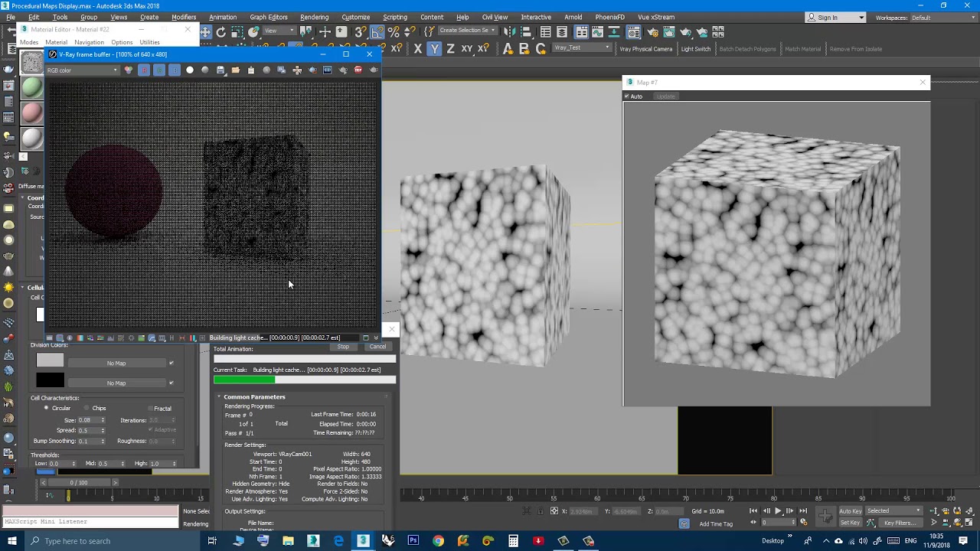The height and width of the screenshot is (551, 980).
Task: Click MAXScript Mini Listener input field
Action: tap(90, 522)
